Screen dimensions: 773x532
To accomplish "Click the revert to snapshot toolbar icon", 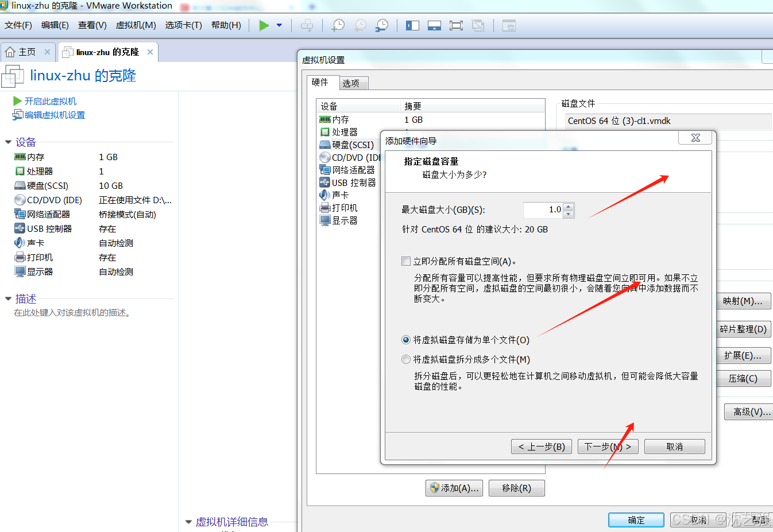I will 360,25.
